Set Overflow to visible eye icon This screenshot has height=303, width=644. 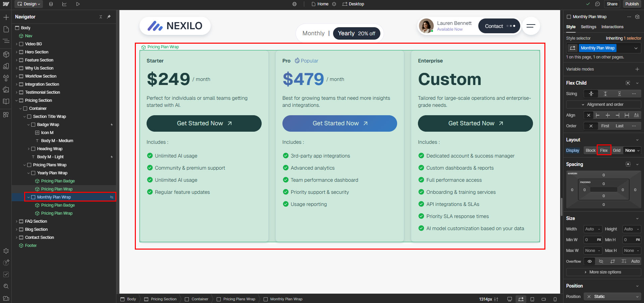click(x=590, y=261)
